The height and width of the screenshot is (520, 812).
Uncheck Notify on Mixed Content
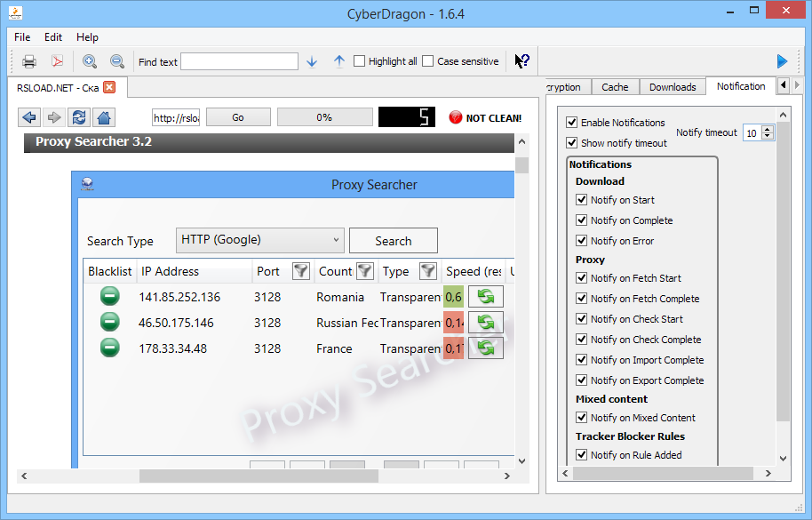[x=582, y=417]
